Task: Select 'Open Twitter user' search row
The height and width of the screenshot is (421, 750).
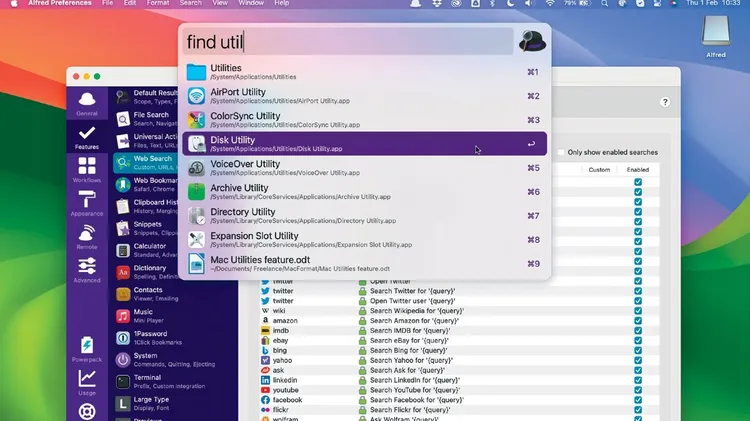Action: click(459, 301)
